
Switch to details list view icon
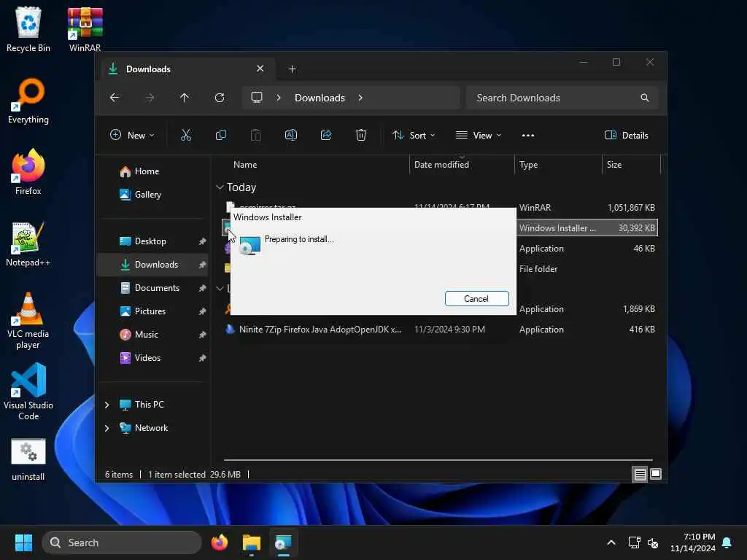640,474
